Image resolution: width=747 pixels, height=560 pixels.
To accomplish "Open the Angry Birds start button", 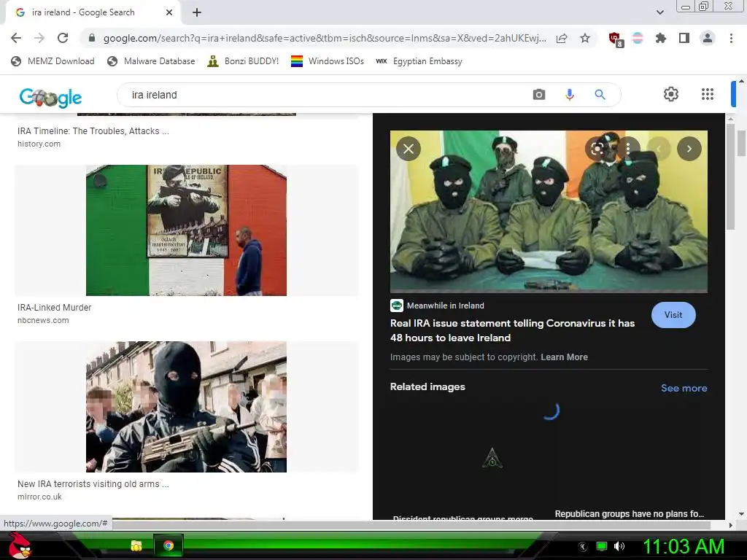I will click(x=20, y=545).
